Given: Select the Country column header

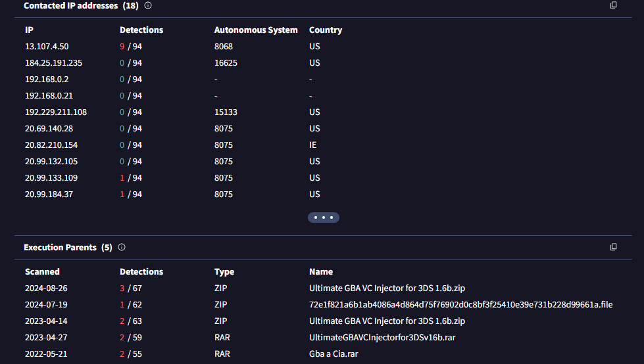Looking at the screenshot, I should [x=325, y=30].
